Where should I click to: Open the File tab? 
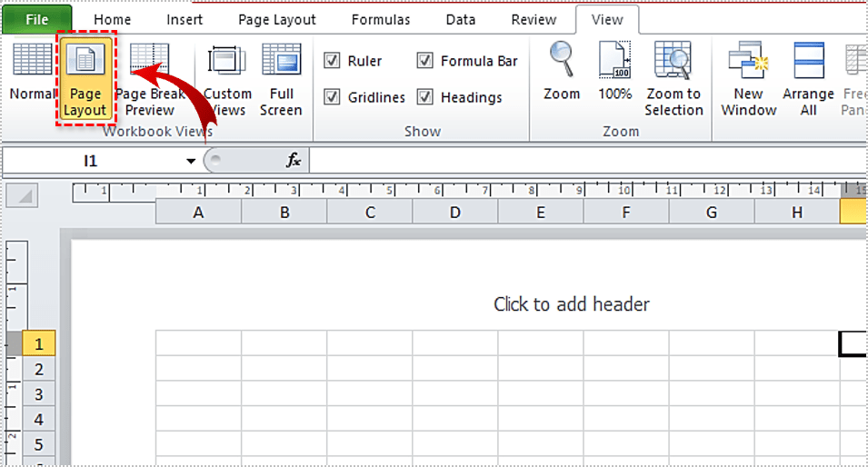37,19
